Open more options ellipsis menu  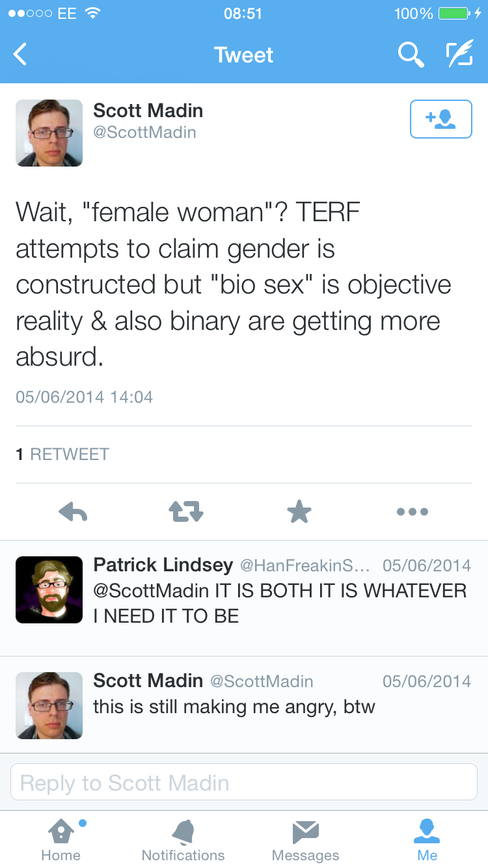pyautogui.click(x=413, y=512)
